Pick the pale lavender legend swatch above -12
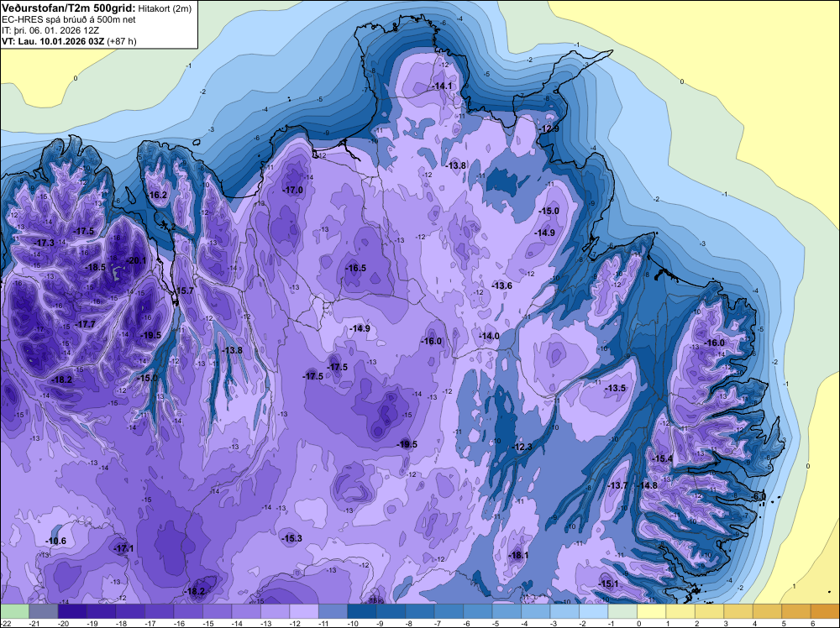Image resolution: width=840 pixels, height=628 pixels. 304,611
